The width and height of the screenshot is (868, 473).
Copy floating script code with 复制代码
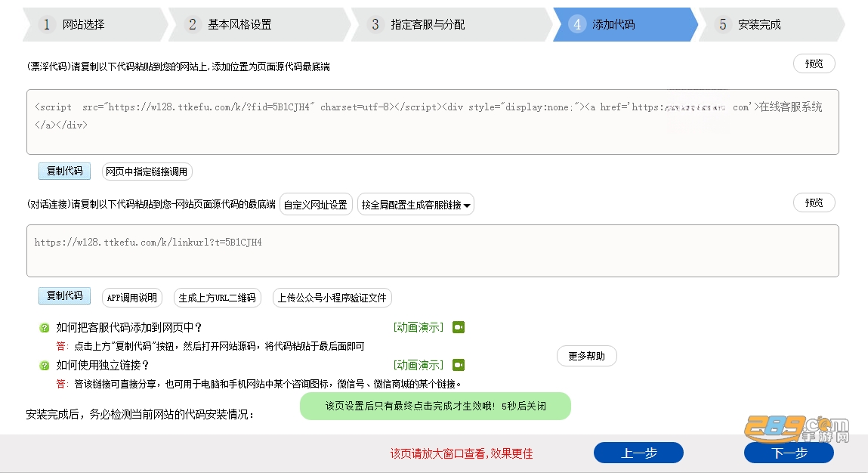tap(64, 172)
